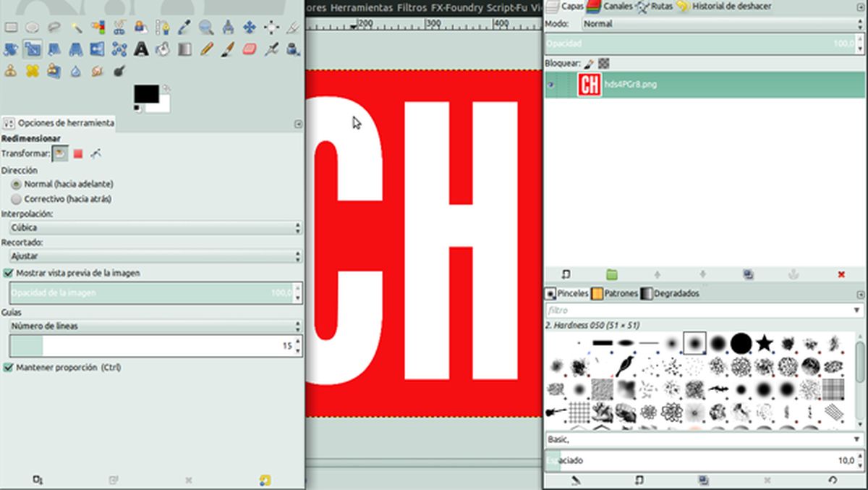Delete the hds4PGr8.png layer
The height and width of the screenshot is (490, 868).
click(x=841, y=274)
